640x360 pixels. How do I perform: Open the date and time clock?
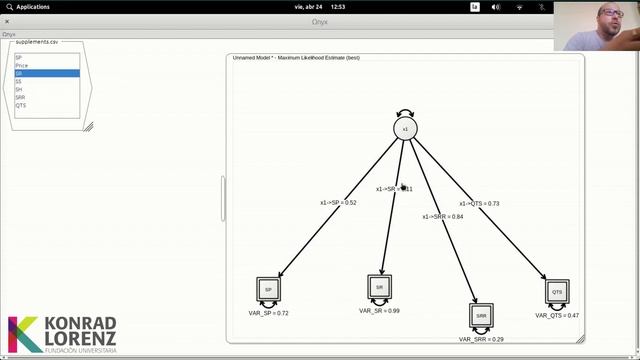(320, 7)
